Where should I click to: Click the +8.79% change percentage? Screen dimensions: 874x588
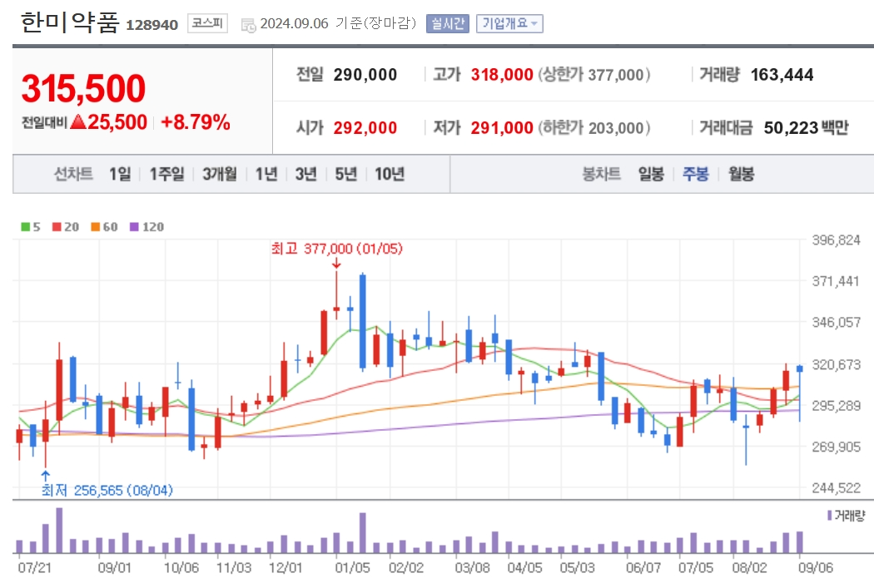pyautogui.click(x=195, y=122)
